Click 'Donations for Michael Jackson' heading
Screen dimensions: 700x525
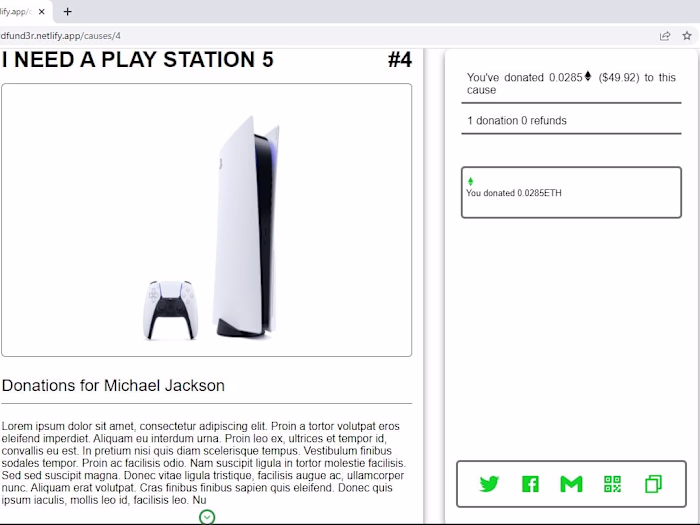pos(113,385)
